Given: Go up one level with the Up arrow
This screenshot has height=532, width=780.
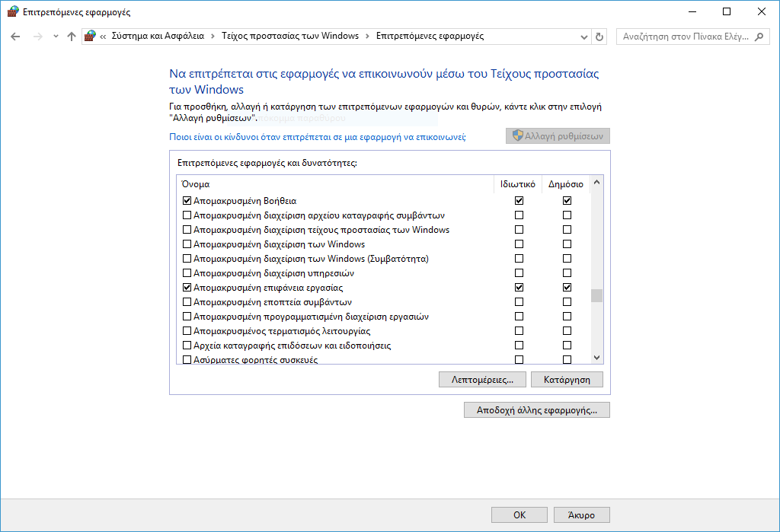Looking at the screenshot, I should [72, 37].
